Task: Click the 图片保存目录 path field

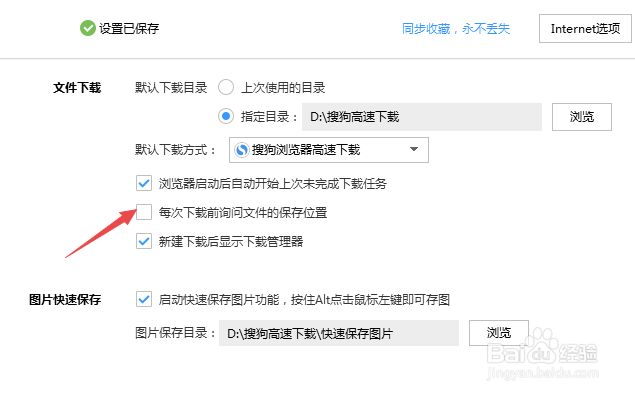Action: [339, 333]
